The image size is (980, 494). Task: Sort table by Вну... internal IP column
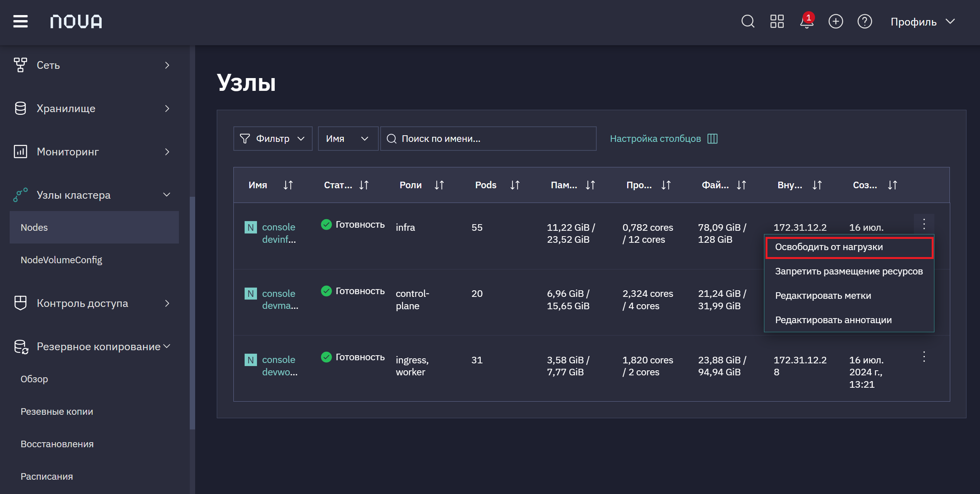point(817,185)
